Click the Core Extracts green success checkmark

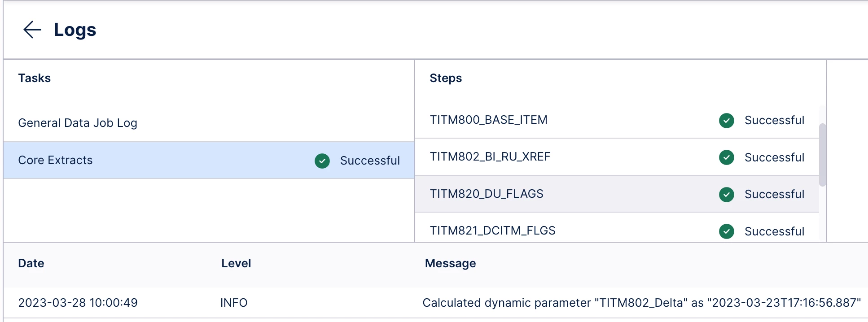pos(322,161)
